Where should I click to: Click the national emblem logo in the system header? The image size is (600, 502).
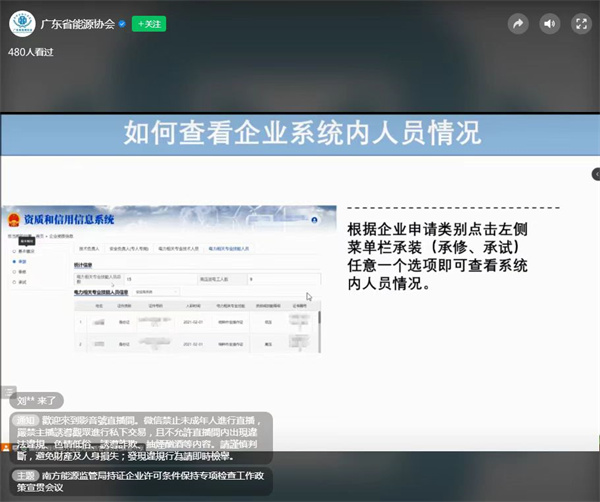[13, 218]
